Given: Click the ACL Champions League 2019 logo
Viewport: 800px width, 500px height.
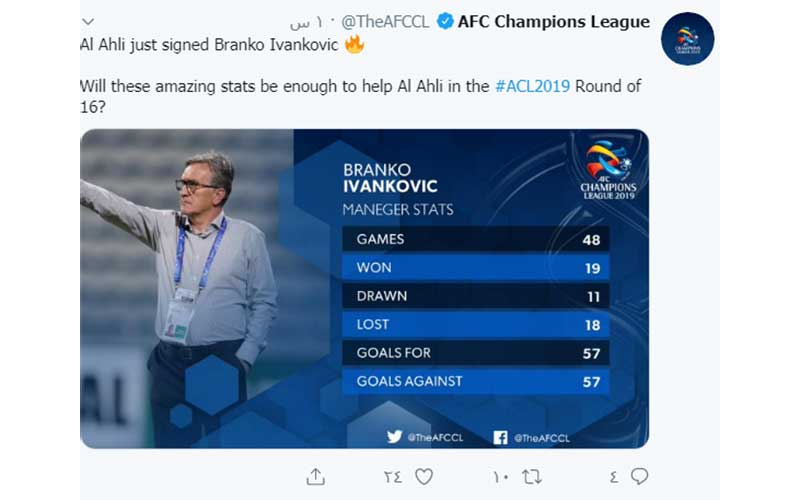Looking at the screenshot, I should [x=608, y=169].
